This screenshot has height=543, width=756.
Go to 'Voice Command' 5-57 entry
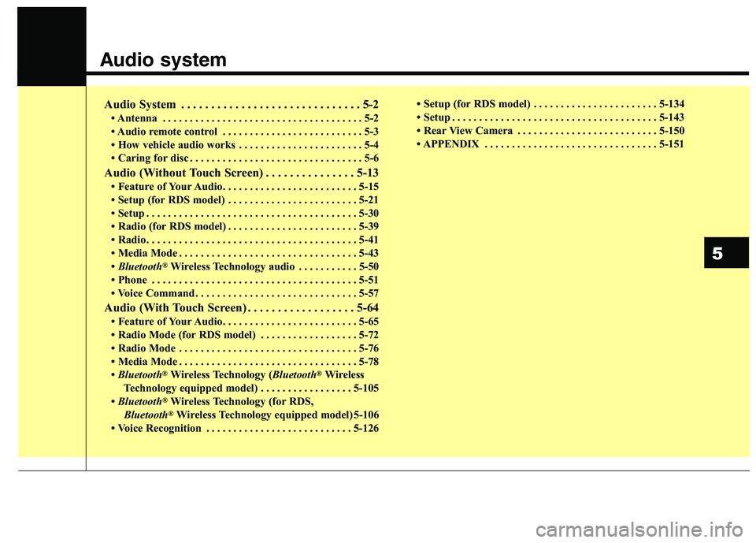(244, 293)
